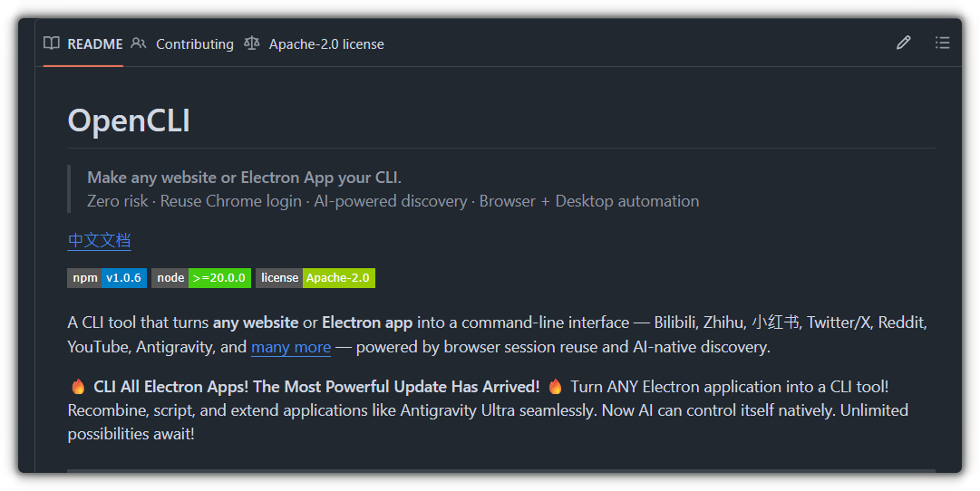
Task: Switch to the Contributing tab
Action: point(194,44)
